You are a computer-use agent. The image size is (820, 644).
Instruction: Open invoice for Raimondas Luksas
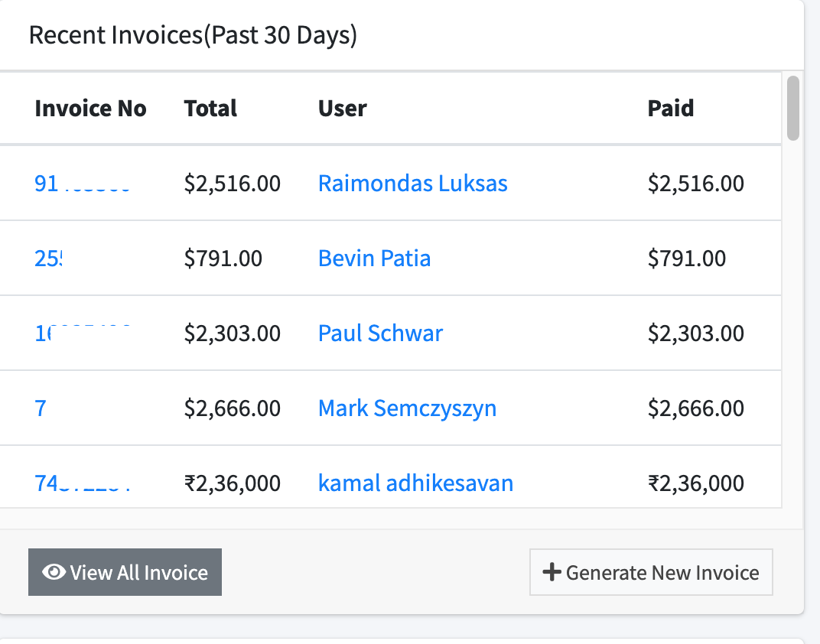[412, 184]
